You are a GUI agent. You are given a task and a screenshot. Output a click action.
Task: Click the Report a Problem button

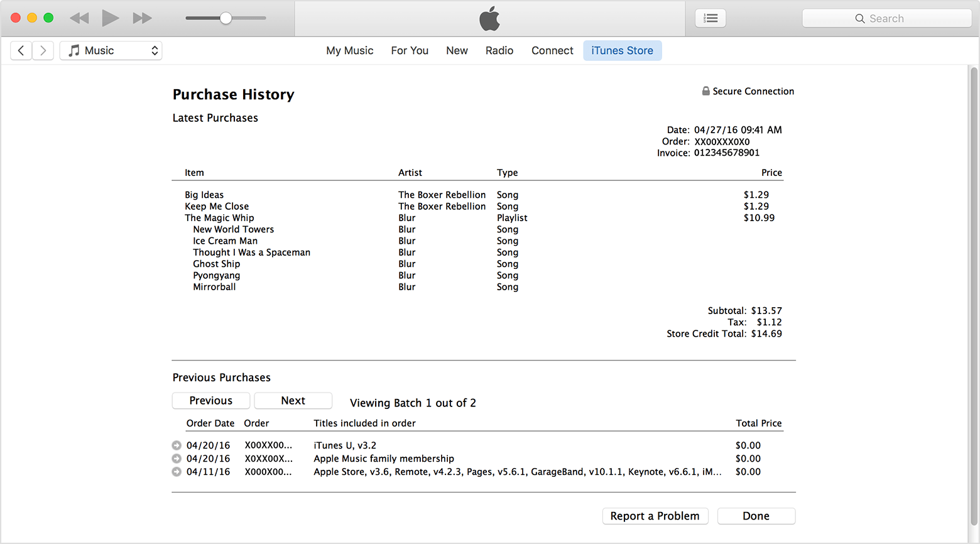pyautogui.click(x=655, y=516)
